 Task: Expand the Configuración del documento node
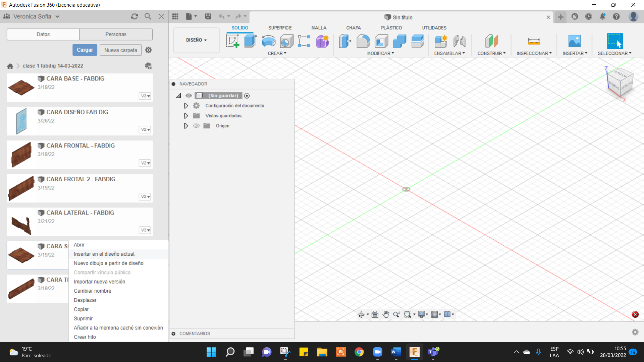186,106
